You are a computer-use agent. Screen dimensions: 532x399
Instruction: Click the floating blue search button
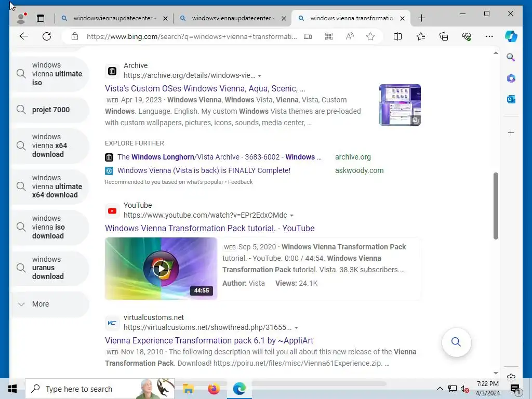pyautogui.click(x=456, y=342)
